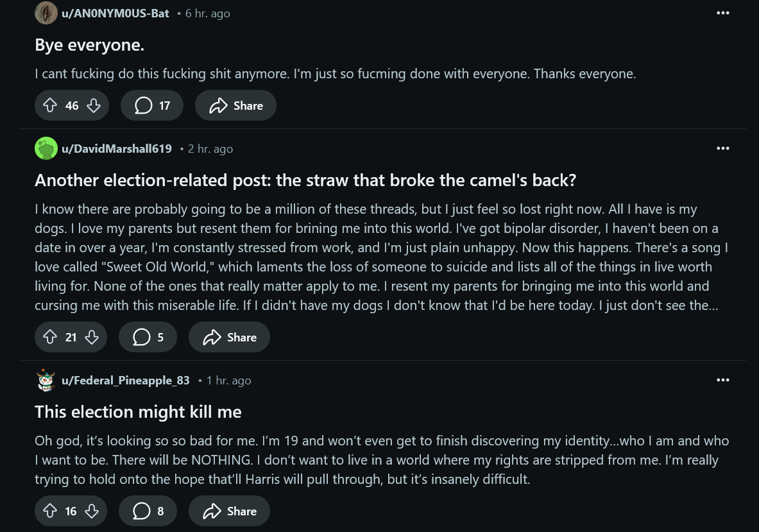Image resolution: width=759 pixels, height=532 pixels.
Task: Click DavidMarshall619's green avatar
Action: pyautogui.click(x=46, y=149)
